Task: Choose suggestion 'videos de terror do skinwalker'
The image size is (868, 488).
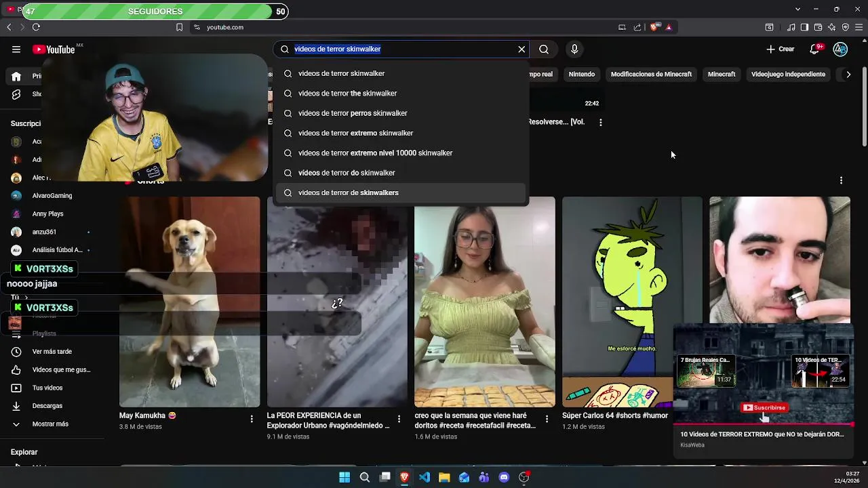Action: coord(400,173)
